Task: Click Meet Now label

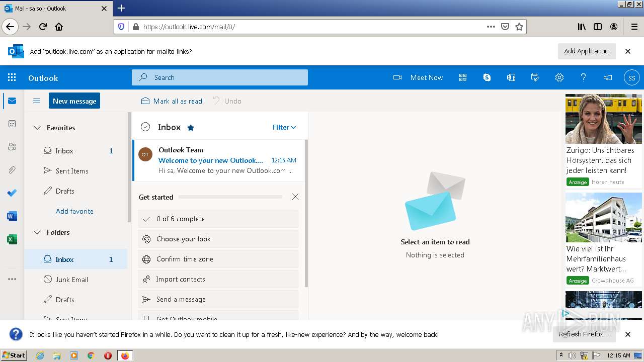Action: (x=427, y=77)
